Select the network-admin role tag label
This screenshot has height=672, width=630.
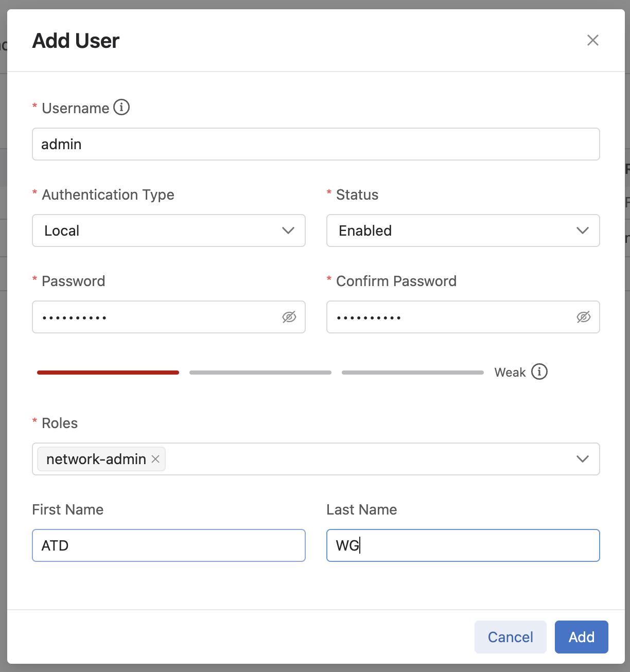pyautogui.click(x=96, y=459)
